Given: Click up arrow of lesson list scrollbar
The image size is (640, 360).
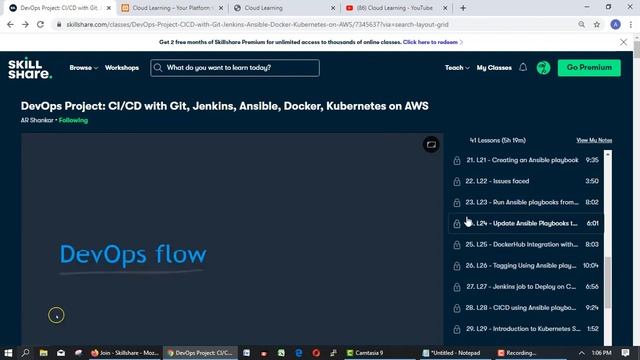Looking at the screenshot, I should coord(608,154).
